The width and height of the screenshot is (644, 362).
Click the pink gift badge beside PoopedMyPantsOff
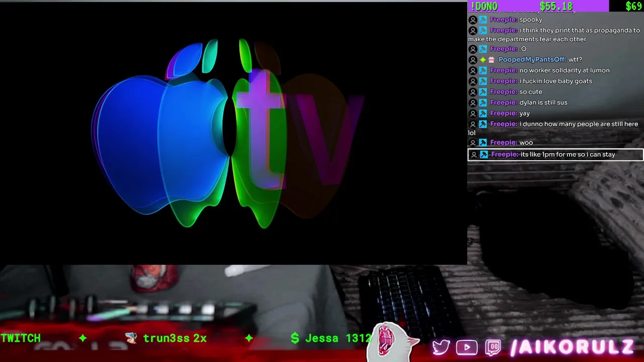[x=492, y=60]
